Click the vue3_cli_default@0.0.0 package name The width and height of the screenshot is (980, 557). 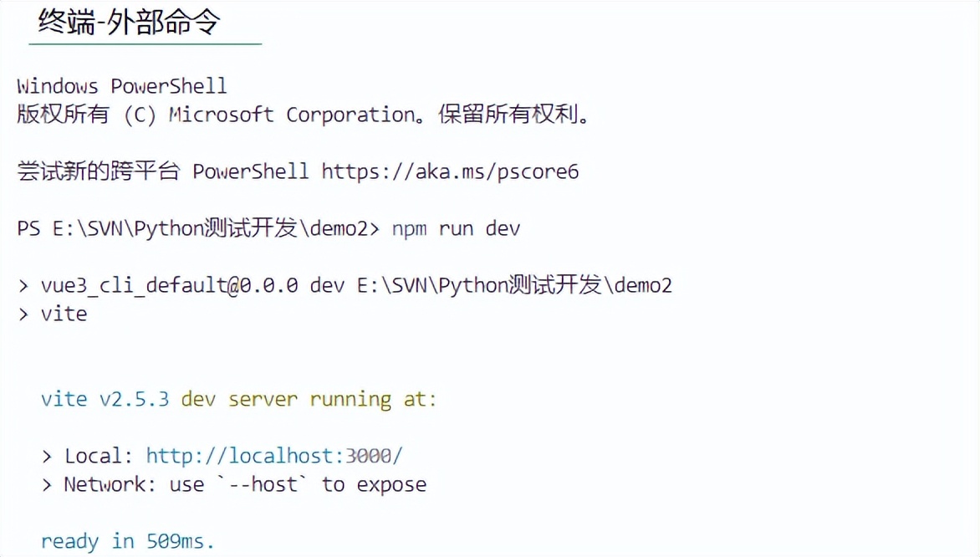169,285
